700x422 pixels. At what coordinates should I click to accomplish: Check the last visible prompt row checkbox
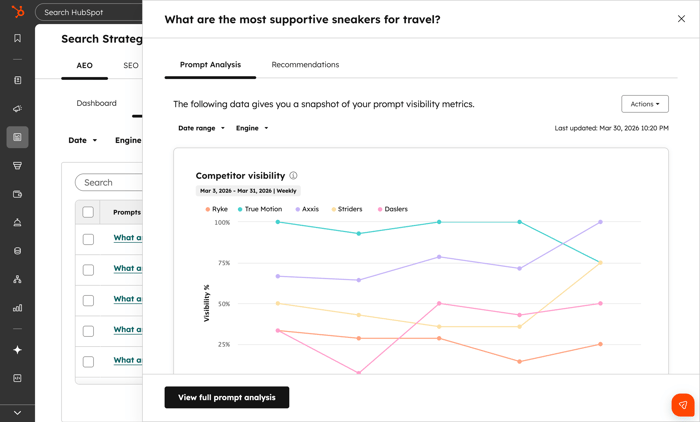click(88, 362)
